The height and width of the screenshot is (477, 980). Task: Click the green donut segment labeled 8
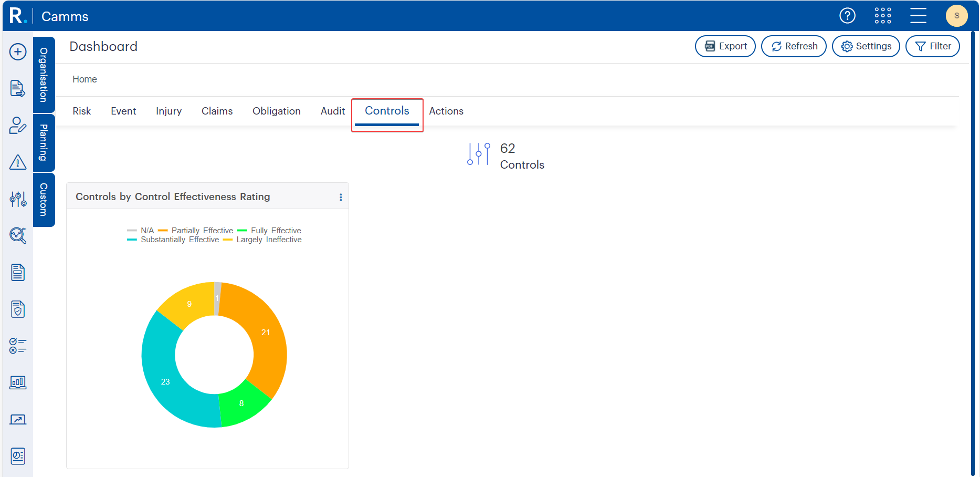pyautogui.click(x=241, y=403)
